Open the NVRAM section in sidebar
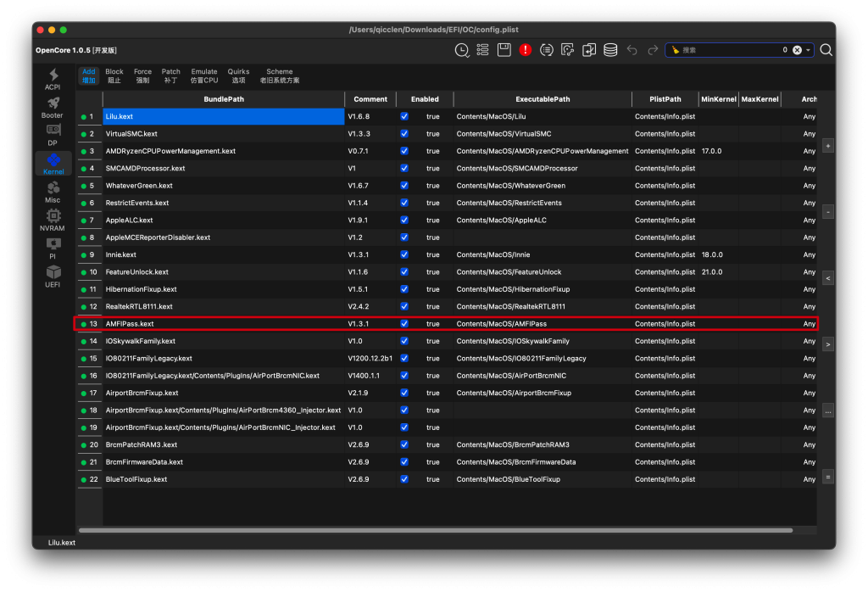The height and width of the screenshot is (592, 868). pyautogui.click(x=53, y=221)
